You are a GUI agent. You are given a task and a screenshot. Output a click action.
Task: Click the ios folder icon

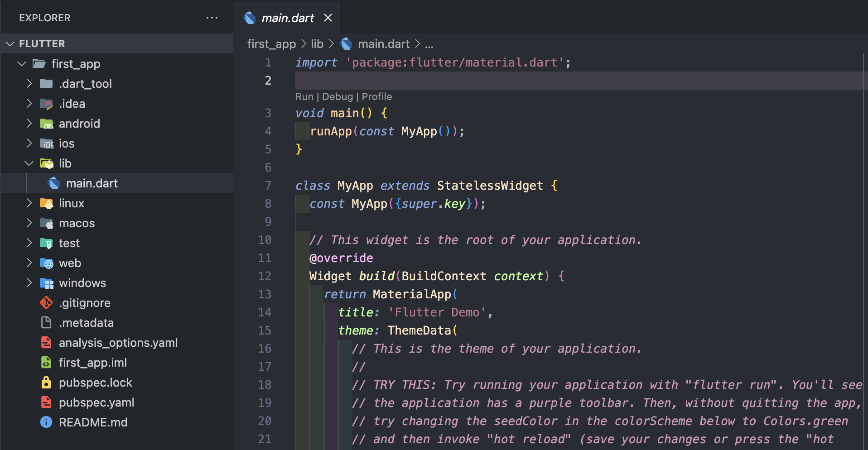46,144
